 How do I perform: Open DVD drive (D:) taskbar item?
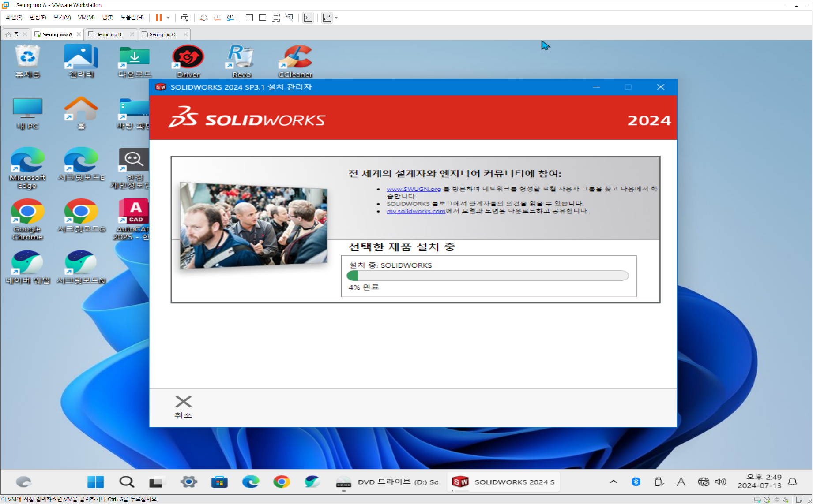[x=387, y=482]
